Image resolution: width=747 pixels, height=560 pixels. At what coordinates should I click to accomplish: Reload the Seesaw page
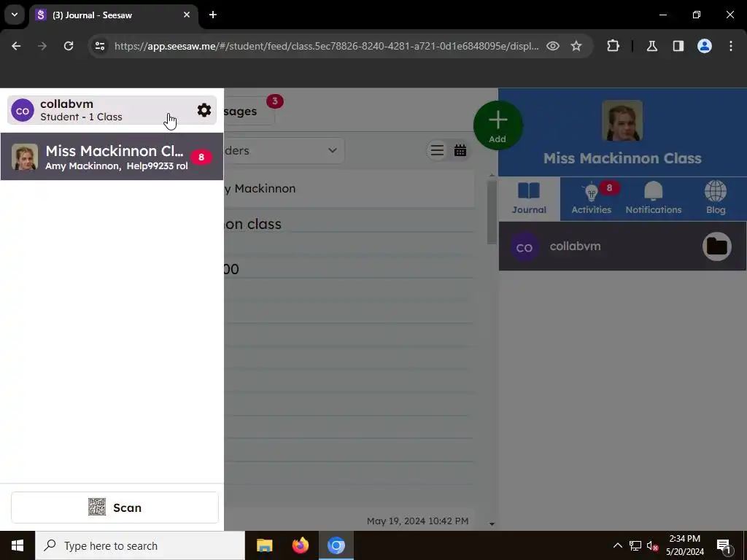click(x=69, y=46)
